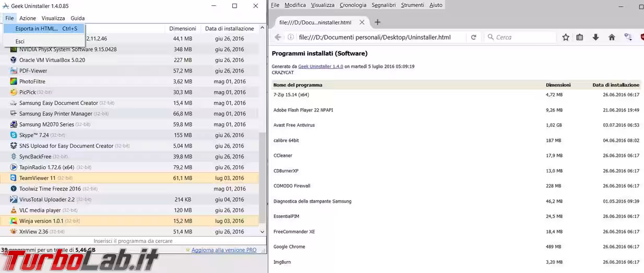Click the reload page icon

[473, 38]
